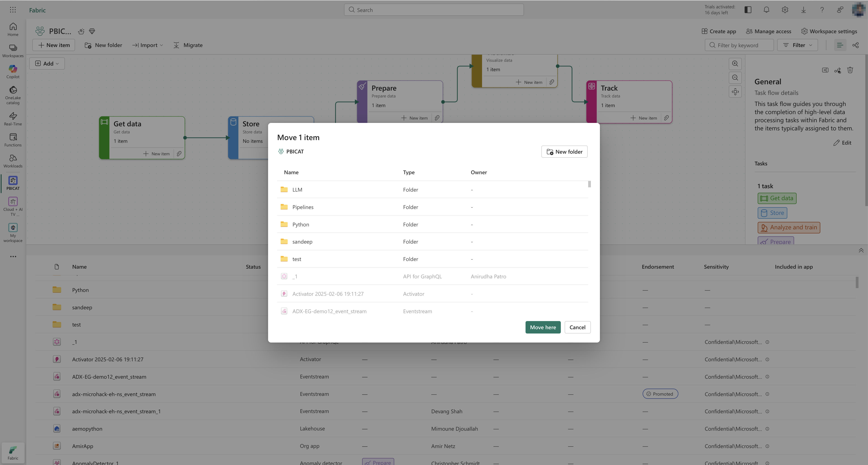Open the Filter dropdown
The width and height of the screenshot is (868, 465).
797,45
